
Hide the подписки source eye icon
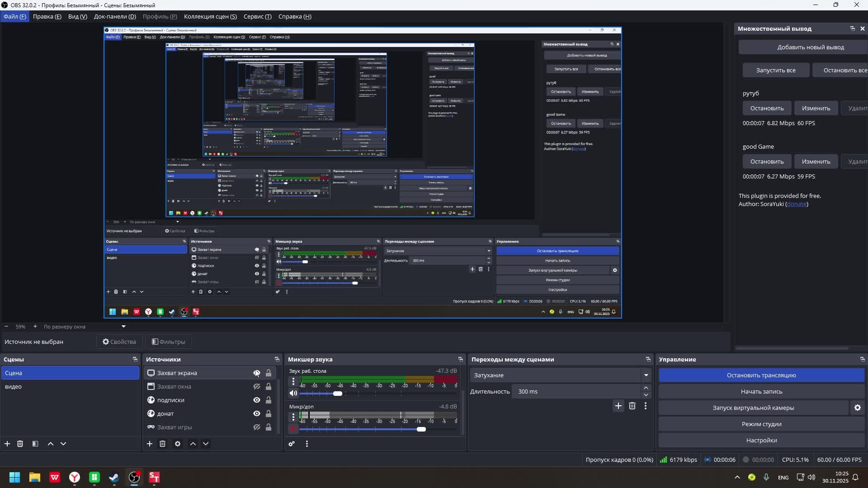tap(257, 400)
